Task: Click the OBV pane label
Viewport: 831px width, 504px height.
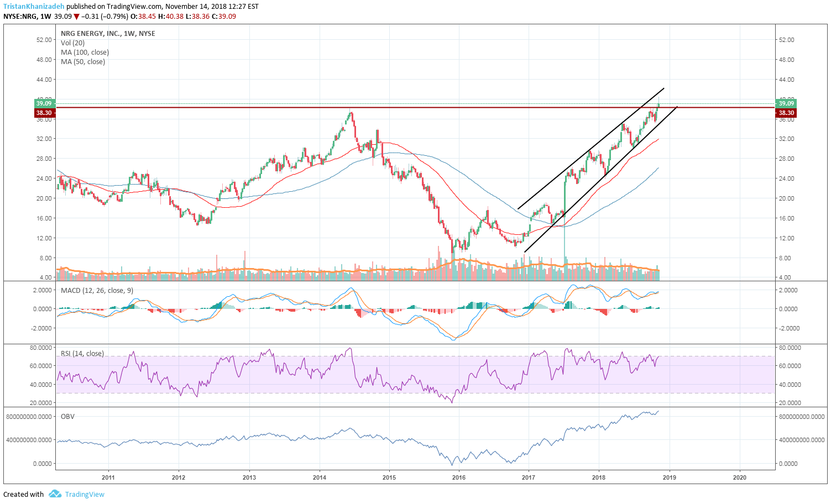Action: [x=67, y=417]
